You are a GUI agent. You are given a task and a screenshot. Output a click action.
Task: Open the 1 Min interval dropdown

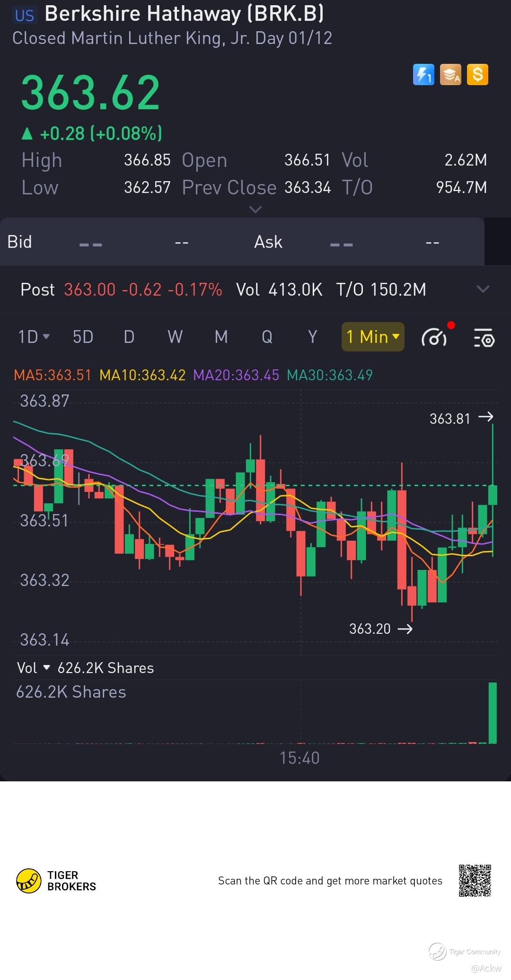(373, 337)
